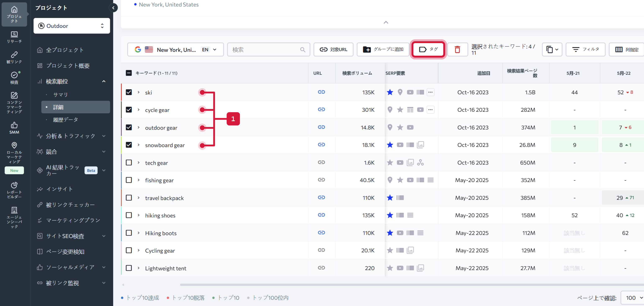The image size is (644, 306).
Task: Check the hiking shoes checkbox
Action: tap(129, 215)
